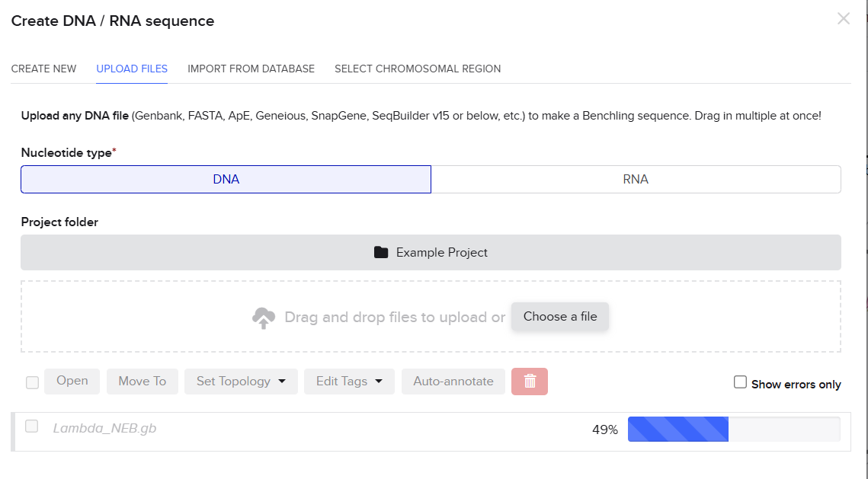The height and width of the screenshot is (479, 868).
Task: Stay on the Upload Files tab
Action: (x=132, y=69)
